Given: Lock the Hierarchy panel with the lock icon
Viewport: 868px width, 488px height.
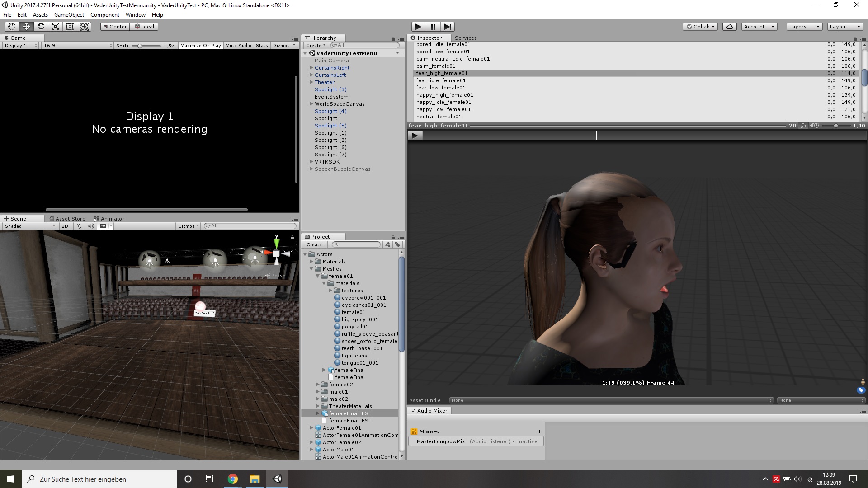Looking at the screenshot, I should [x=393, y=38].
